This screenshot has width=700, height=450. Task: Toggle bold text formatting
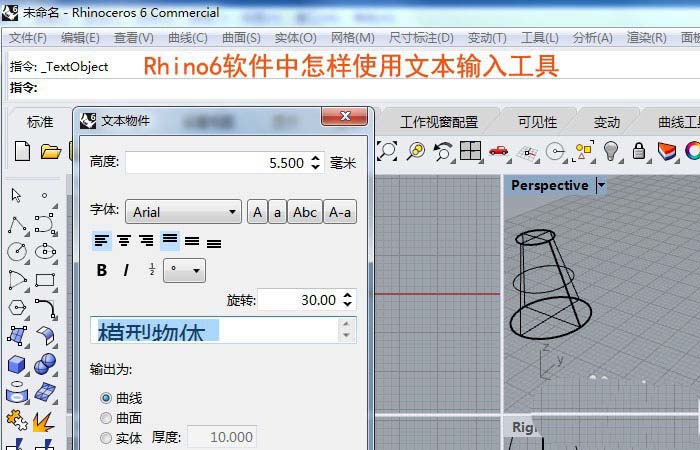(102, 270)
